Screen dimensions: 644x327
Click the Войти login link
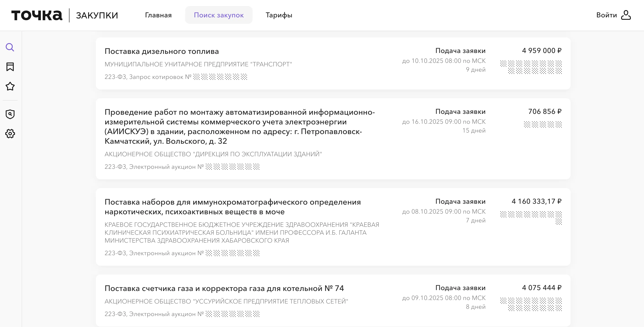606,15
